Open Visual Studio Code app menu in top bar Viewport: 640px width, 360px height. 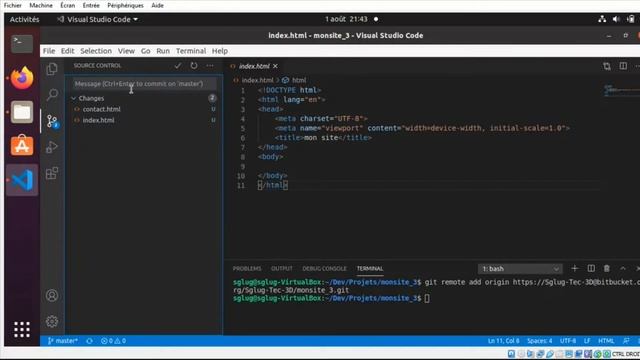point(98,19)
